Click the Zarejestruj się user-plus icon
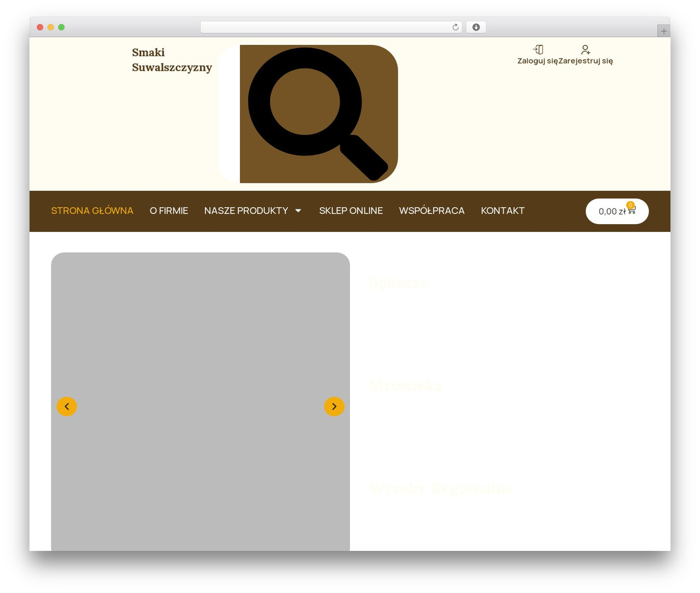This screenshot has height=593, width=700. [x=586, y=50]
